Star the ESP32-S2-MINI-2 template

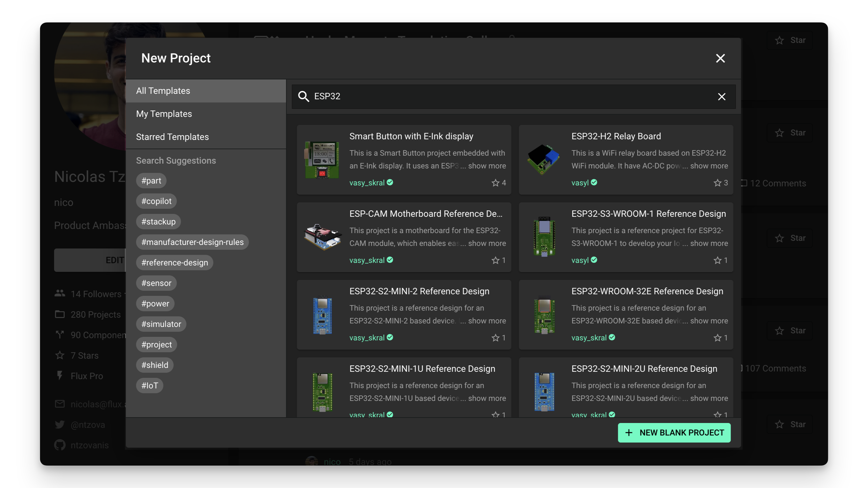pyautogui.click(x=495, y=338)
